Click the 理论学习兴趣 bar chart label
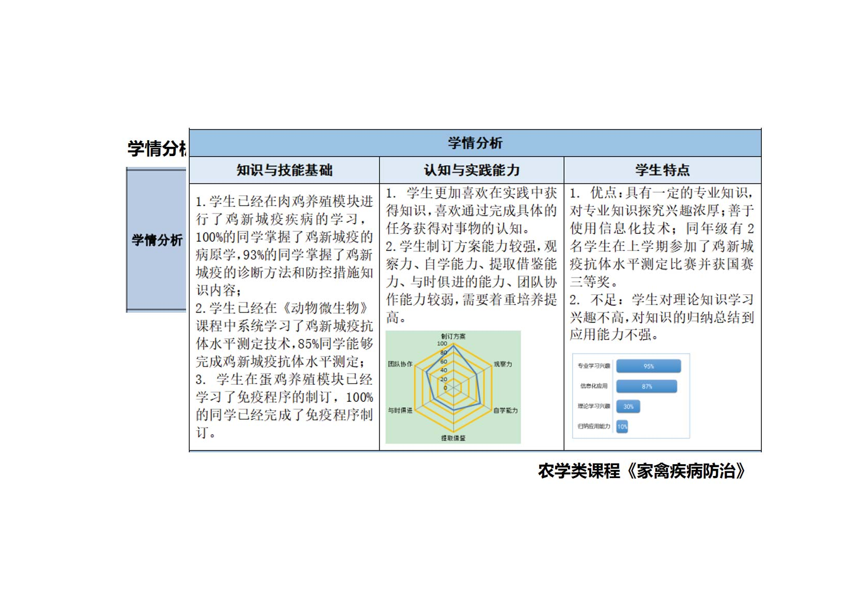This screenshot has width=868, height=613. coord(594,406)
